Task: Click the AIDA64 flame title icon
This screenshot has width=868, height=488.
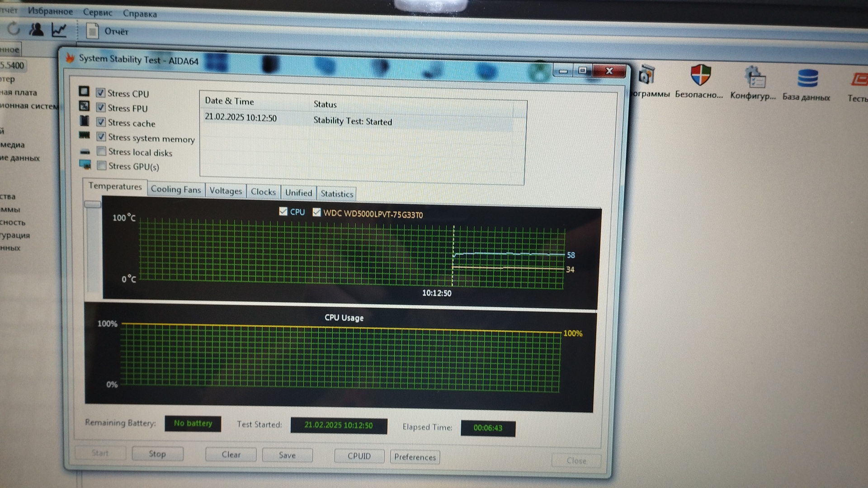Action: coord(70,58)
